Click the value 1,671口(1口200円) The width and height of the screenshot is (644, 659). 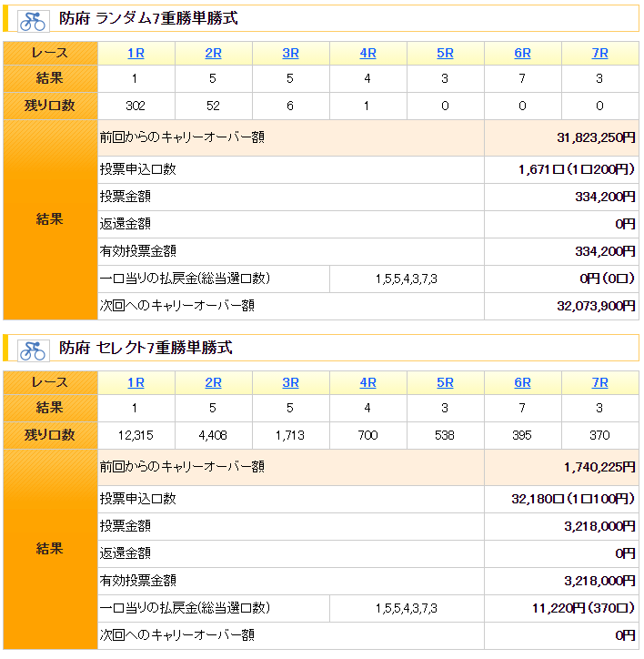click(x=577, y=169)
